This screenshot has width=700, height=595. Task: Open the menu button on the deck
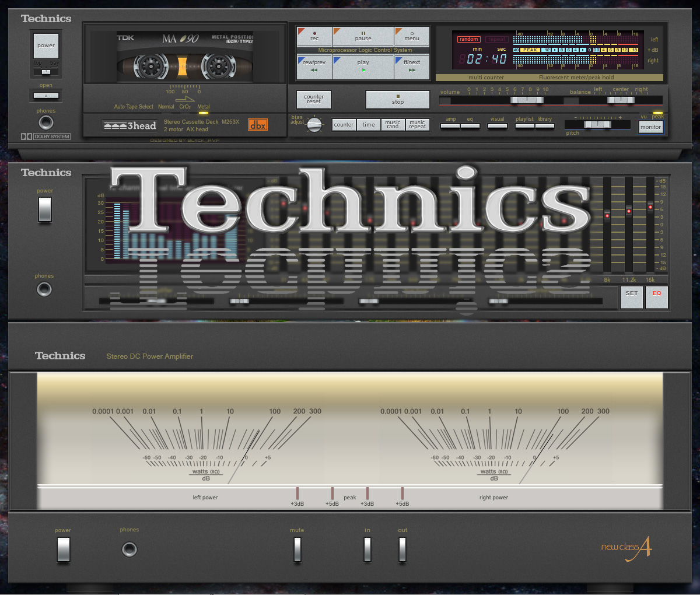(x=412, y=36)
